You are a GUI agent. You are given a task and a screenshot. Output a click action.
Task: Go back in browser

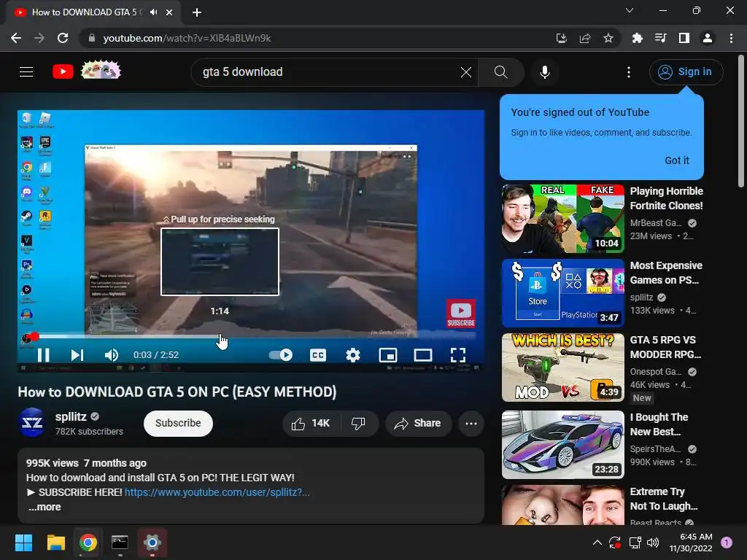16,38
